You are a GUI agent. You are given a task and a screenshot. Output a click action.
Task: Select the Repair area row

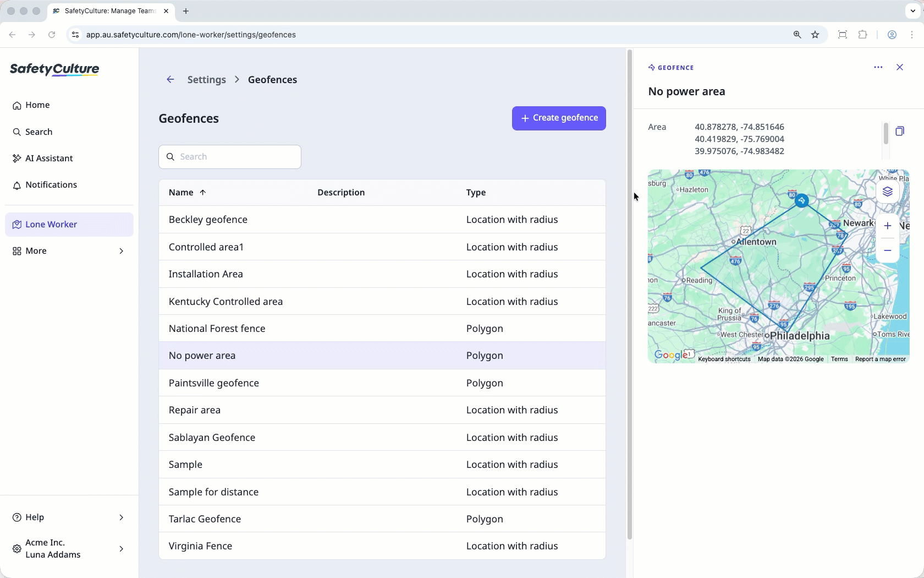[x=382, y=410]
